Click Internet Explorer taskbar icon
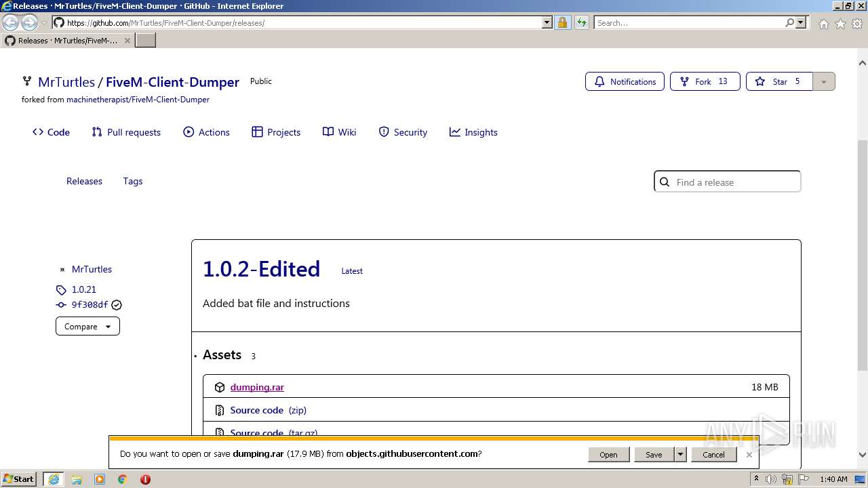This screenshot has height=488, width=868. pyautogui.click(x=53, y=479)
